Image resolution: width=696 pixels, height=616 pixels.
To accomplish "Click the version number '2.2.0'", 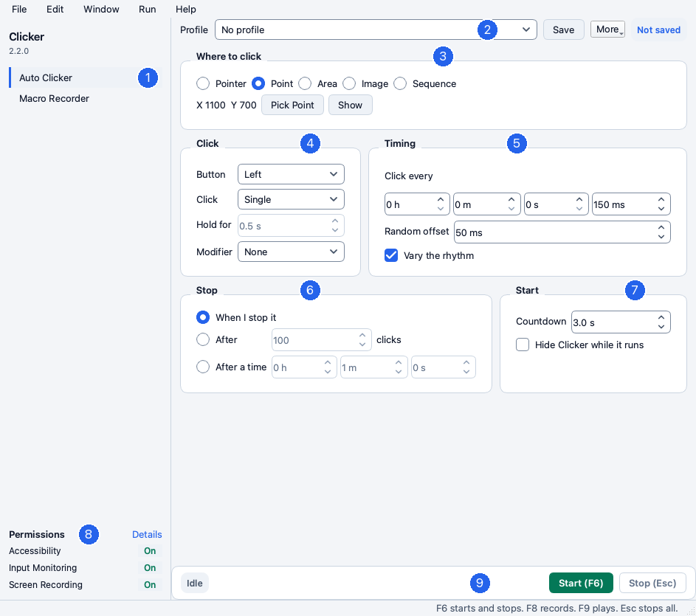I will tap(18, 51).
